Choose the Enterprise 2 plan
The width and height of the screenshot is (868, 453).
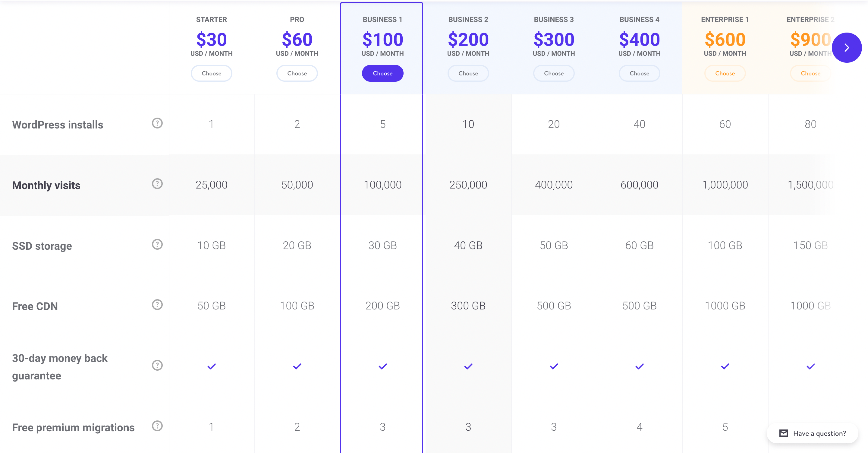810,73
